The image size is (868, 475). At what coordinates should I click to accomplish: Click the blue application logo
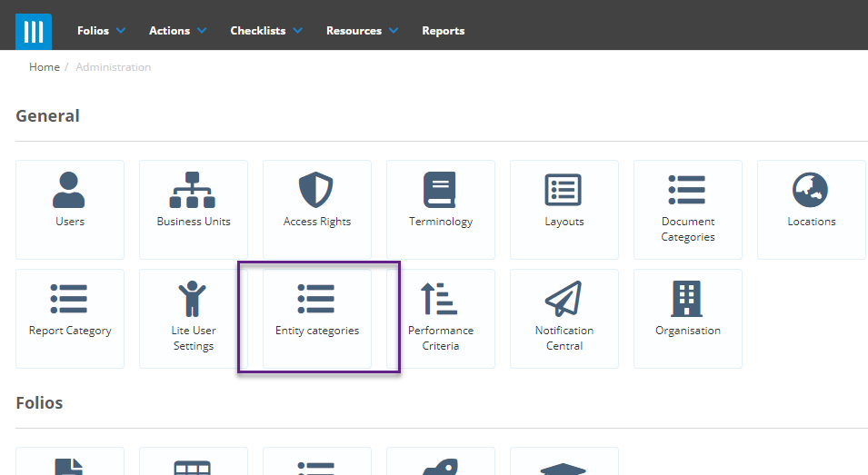[34, 32]
